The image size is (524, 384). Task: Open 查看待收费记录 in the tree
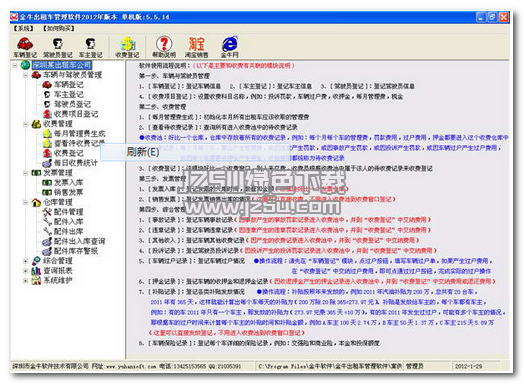tap(79, 144)
